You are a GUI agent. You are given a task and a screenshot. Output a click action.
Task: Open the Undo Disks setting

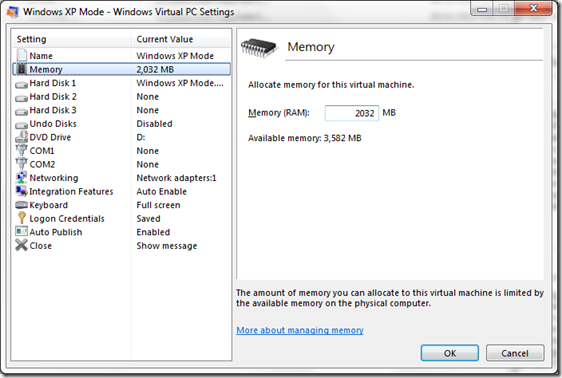tap(122, 124)
